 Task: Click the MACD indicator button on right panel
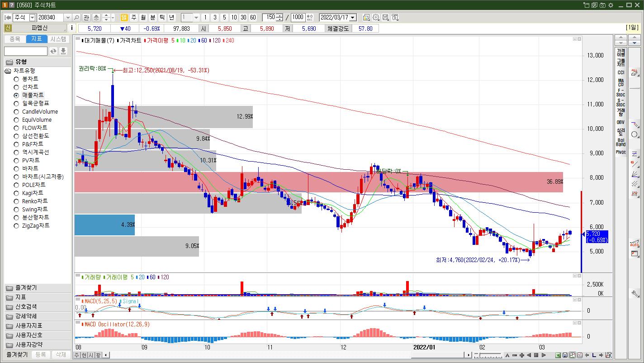pos(620,83)
